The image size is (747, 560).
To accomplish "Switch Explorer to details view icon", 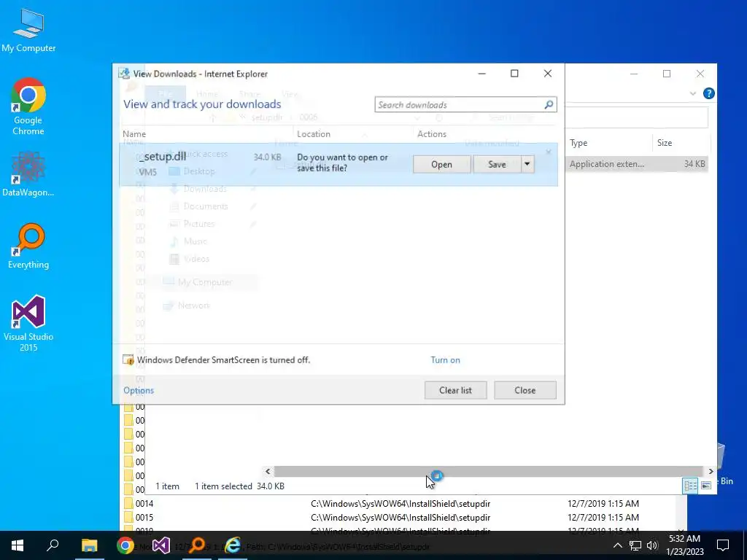I will (690, 485).
